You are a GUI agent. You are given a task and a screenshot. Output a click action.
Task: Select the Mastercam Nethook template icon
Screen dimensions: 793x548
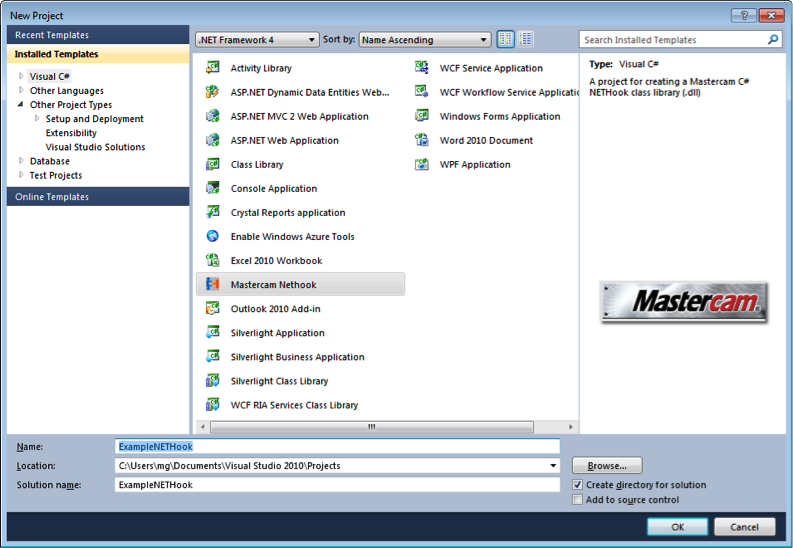(212, 284)
